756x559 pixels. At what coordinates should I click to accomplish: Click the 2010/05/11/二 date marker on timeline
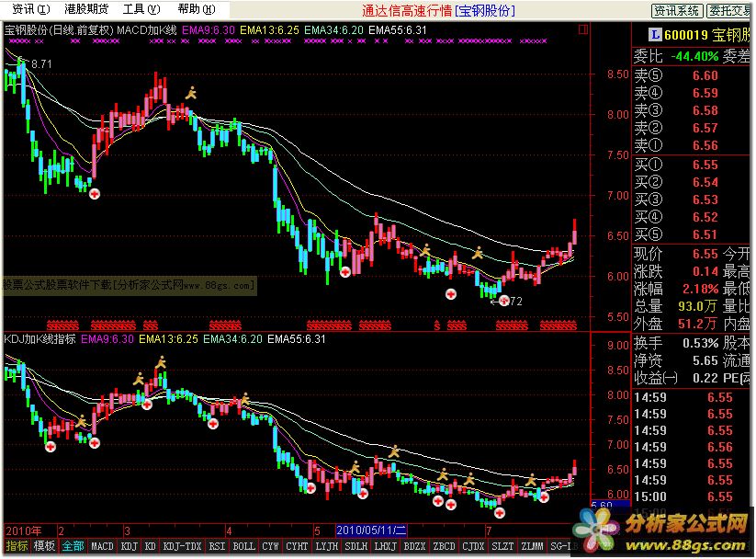point(371,530)
